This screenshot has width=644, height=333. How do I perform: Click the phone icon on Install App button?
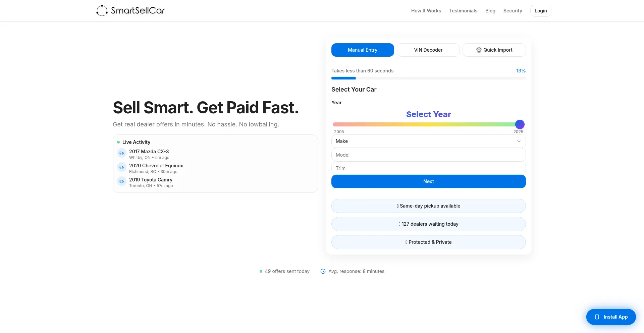tap(597, 317)
